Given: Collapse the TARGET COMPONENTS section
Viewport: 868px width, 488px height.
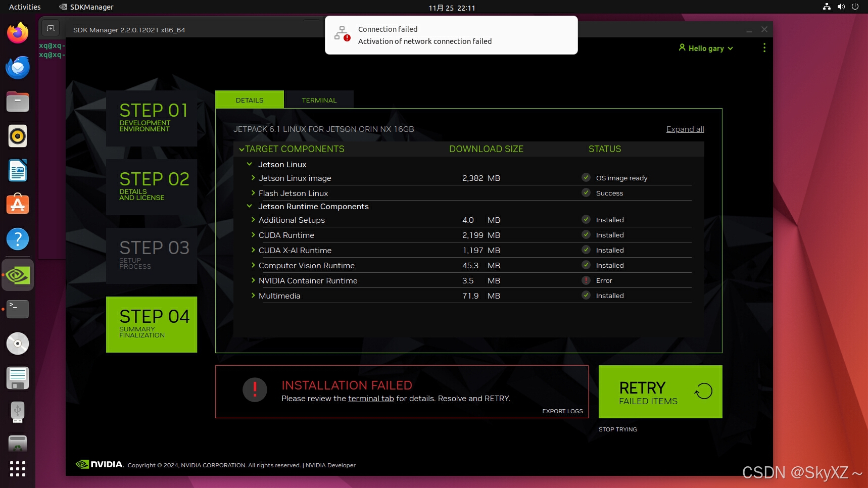Looking at the screenshot, I should [242, 149].
